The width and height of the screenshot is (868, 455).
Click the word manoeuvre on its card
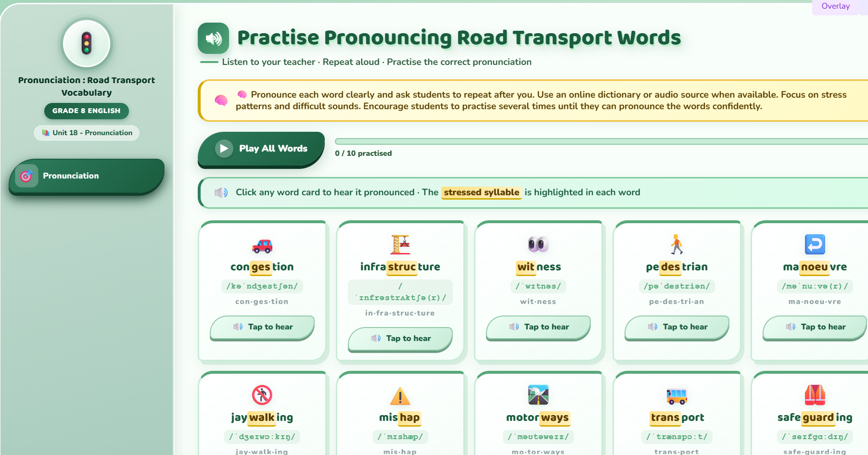815,267
